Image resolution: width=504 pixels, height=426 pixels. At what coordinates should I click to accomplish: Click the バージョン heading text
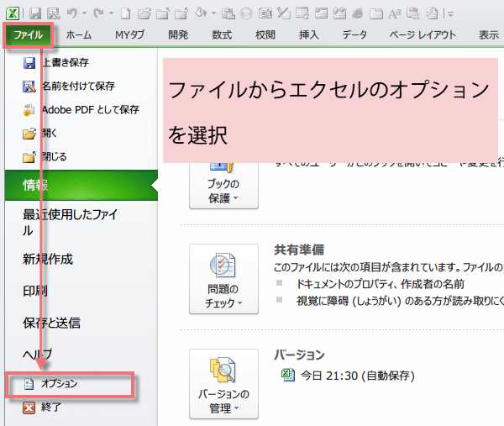coord(299,355)
